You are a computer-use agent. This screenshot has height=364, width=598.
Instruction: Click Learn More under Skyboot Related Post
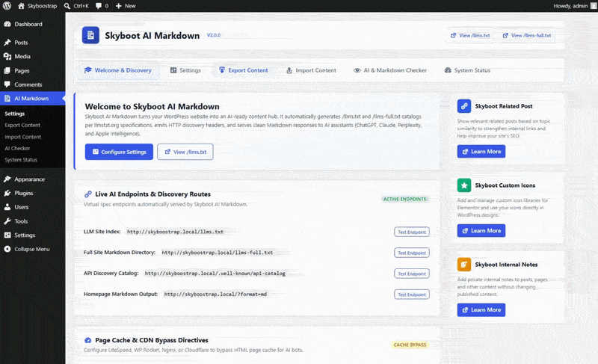pyautogui.click(x=481, y=151)
